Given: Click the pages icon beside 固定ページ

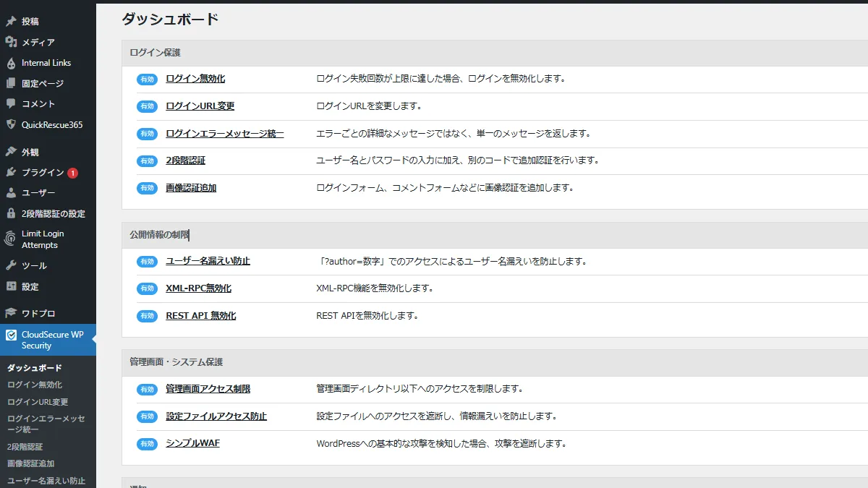Looking at the screenshot, I should pos(11,83).
